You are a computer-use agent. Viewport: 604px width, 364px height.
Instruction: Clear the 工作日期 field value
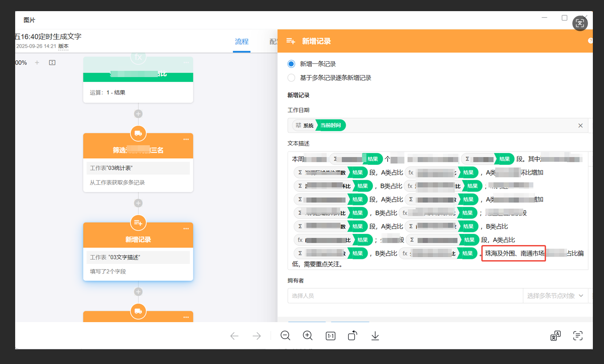tap(580, 125)
